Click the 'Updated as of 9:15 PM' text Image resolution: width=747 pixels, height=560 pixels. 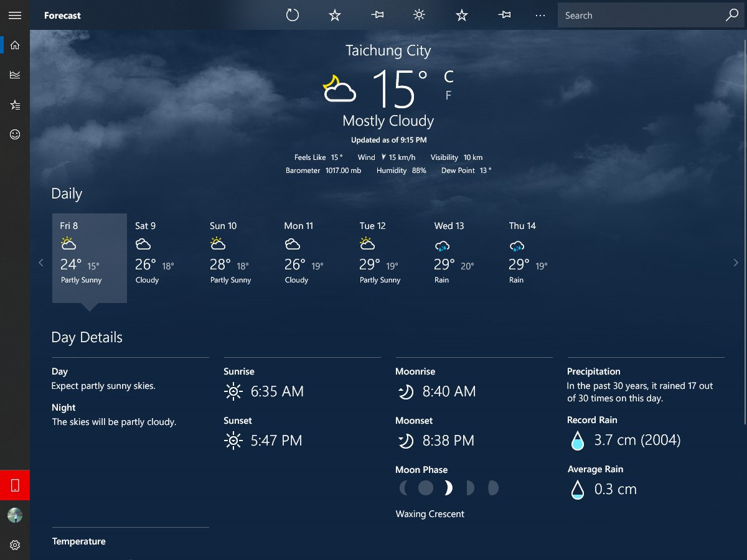(x=388, y=140)
